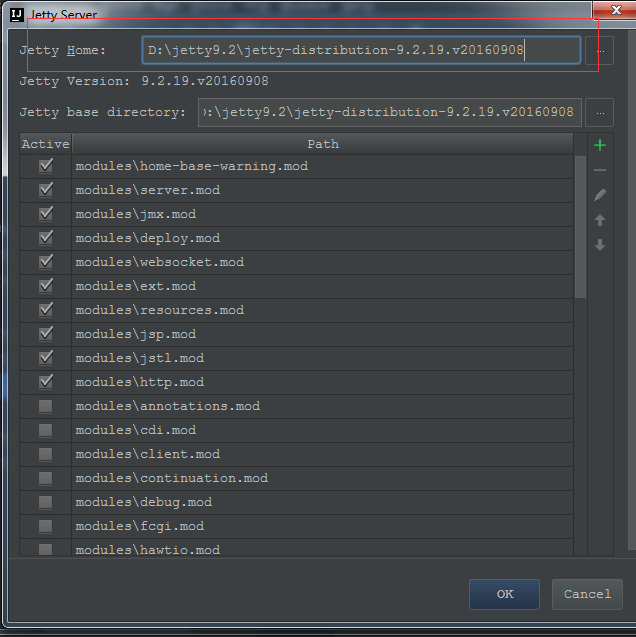Select the modules\websocket.mod path text
This screenshot has width=636, height=637.
tap(160, 262)
